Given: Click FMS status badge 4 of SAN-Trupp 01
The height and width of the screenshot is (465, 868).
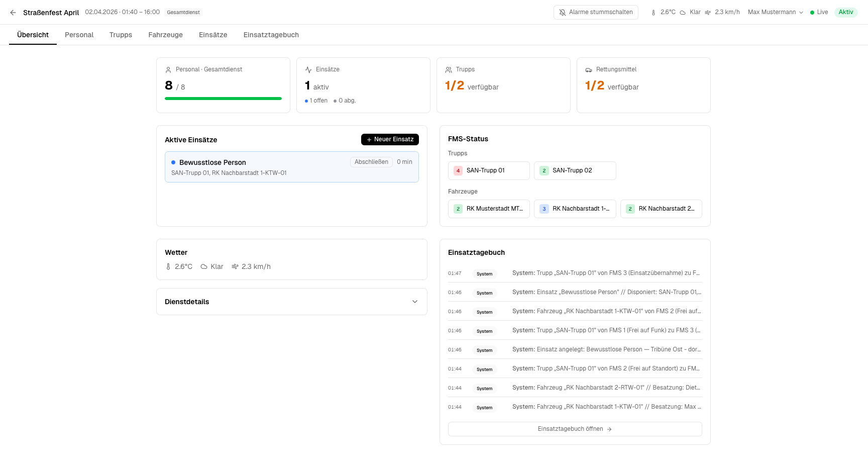Looking at the screenshot, I should pos(458,171).
